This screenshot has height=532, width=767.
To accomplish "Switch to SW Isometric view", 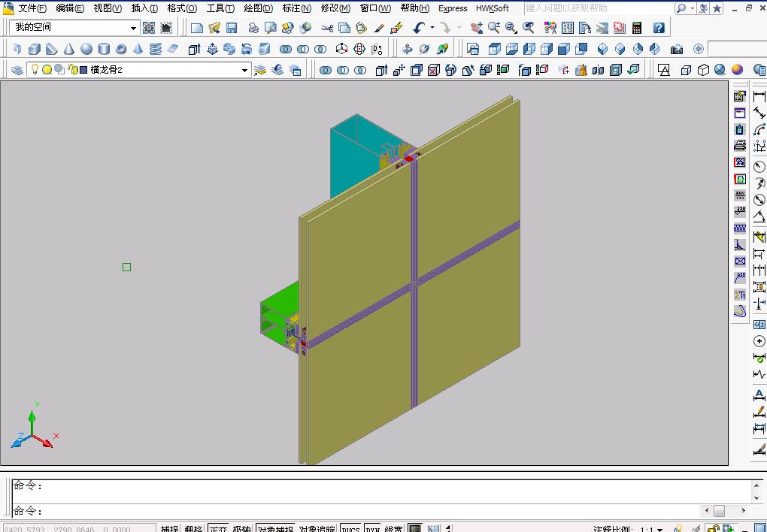I will click(602, 49).
